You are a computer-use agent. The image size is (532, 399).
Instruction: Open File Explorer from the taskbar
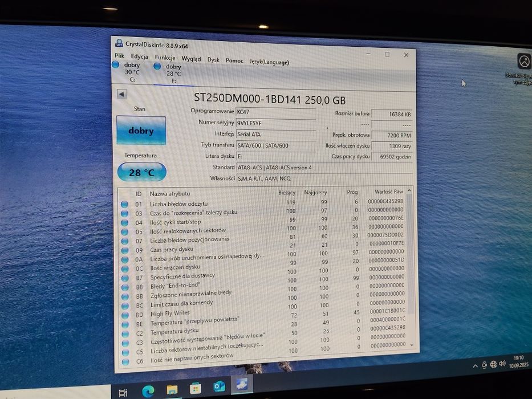pyautogui.click(x=172, y=389)
